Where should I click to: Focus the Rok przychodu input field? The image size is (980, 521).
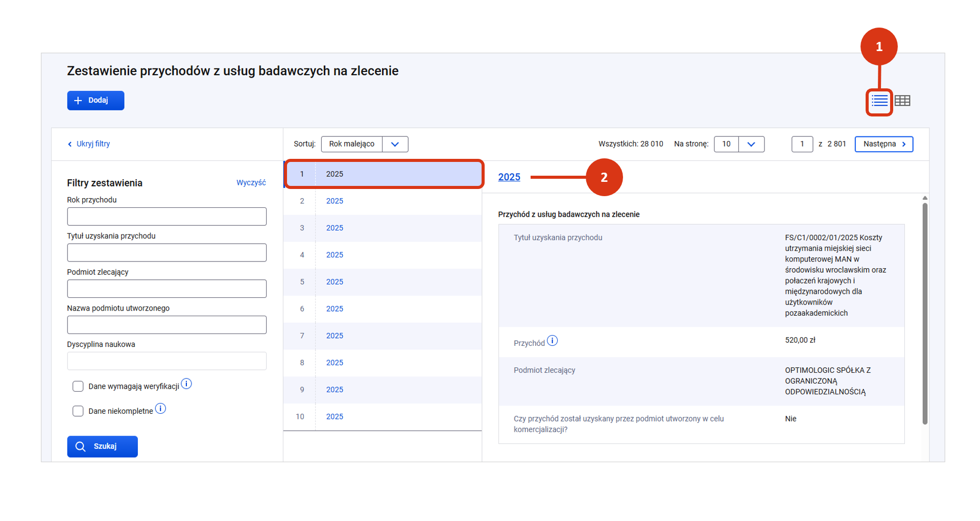click(x=166, y=217)
